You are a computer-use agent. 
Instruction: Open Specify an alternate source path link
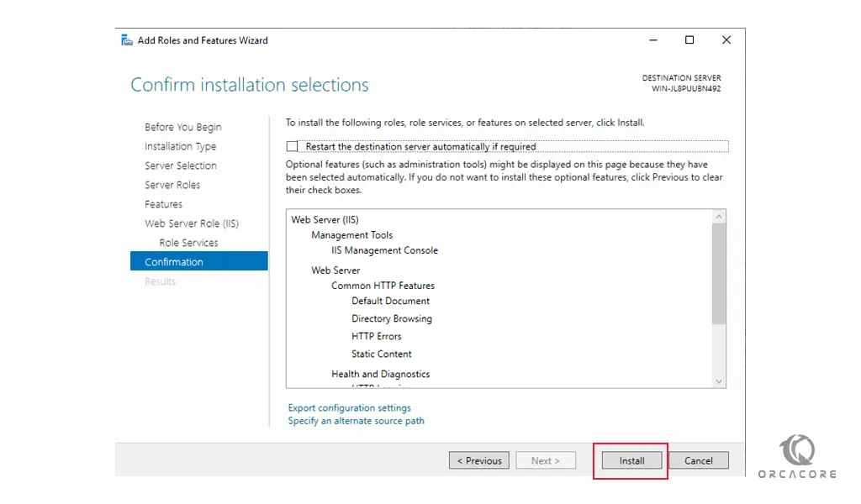tap(356, 421)
